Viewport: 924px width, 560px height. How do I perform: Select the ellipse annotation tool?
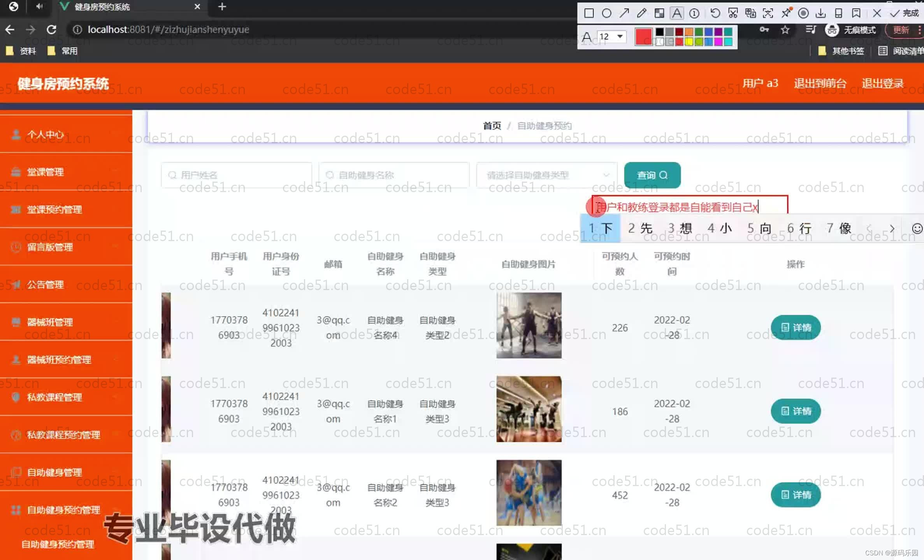click(607, 13)
